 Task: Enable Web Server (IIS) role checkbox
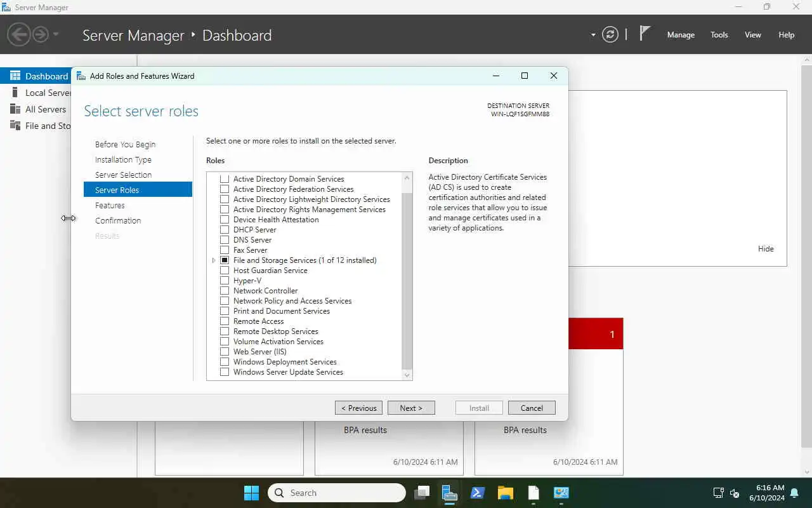(225, 352)
